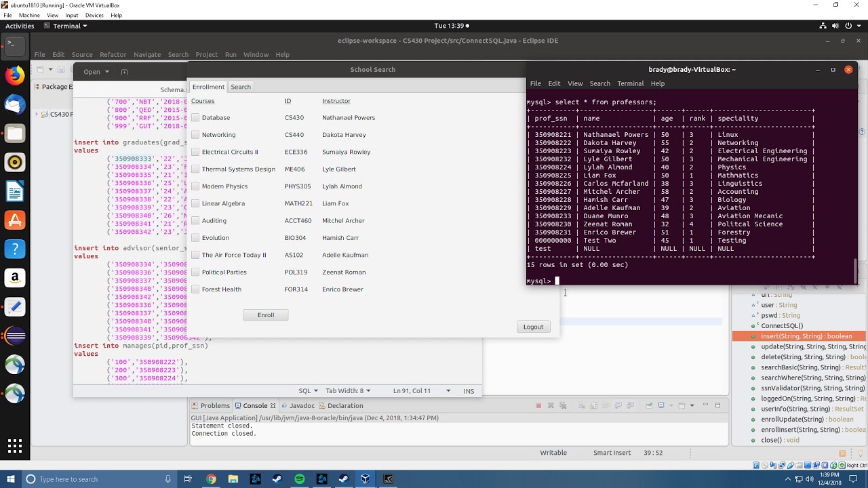Open the Eclipse icon in the dock
Viewport: 868px width, 488px height.
[15, 336]
